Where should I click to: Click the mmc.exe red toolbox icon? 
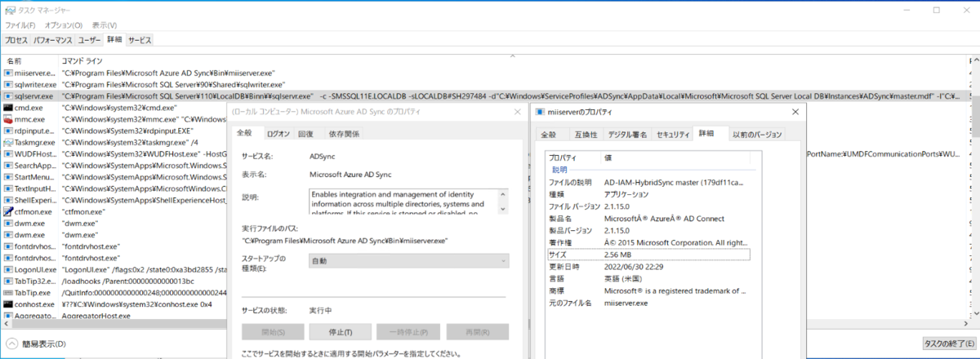coord(8,118)
